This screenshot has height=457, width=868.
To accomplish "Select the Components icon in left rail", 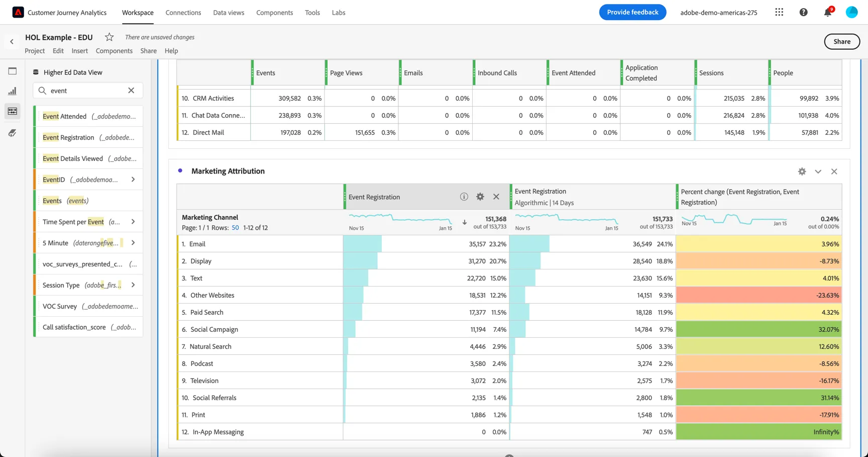I will (13, 111).
